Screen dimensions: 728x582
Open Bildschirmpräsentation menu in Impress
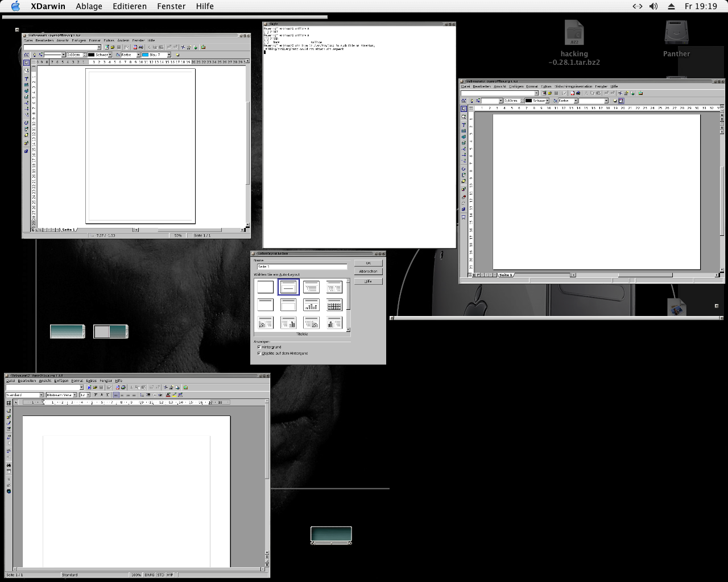pyautogui.click(x=573, y=86)
